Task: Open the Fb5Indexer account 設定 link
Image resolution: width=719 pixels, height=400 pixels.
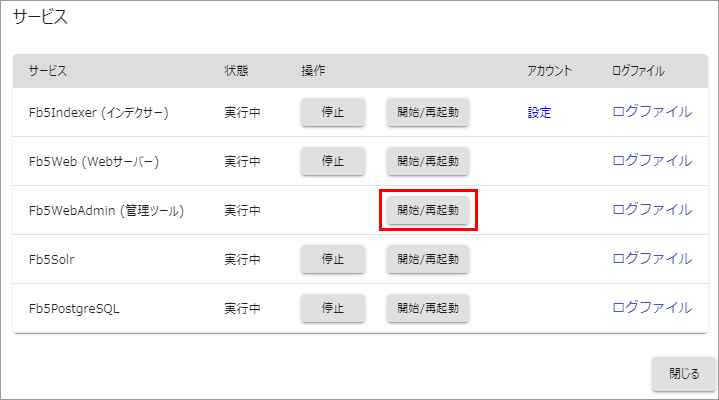Action: click(539, 112)
